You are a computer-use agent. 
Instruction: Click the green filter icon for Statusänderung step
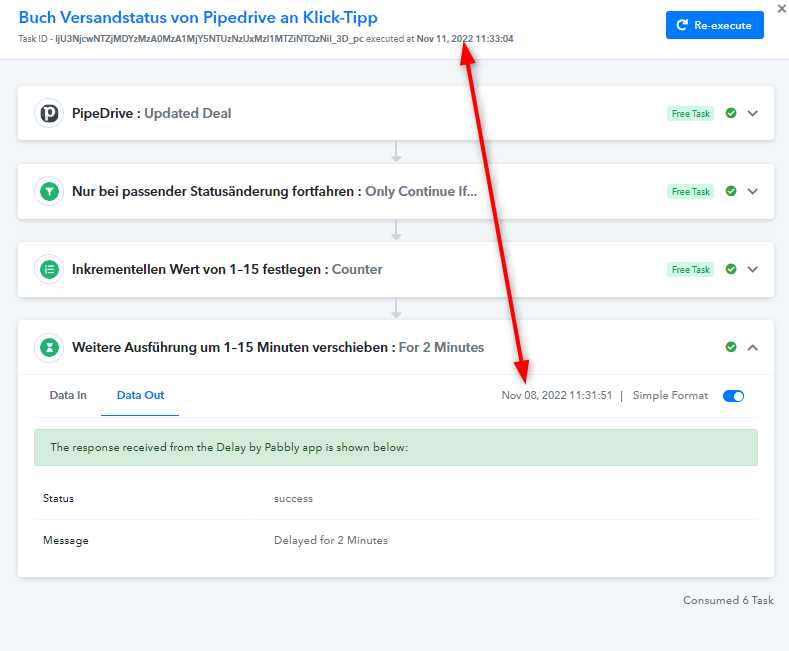pos(49,191)
